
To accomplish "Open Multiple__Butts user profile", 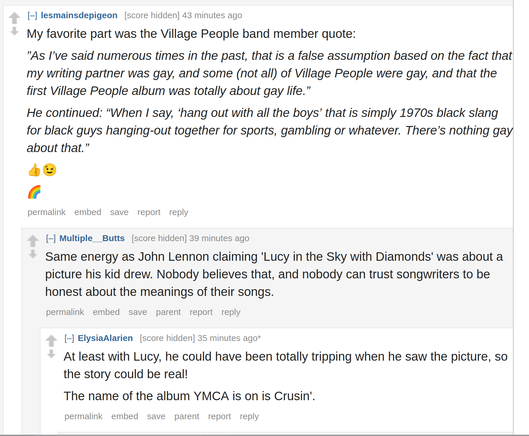I will tap(92, 238).
